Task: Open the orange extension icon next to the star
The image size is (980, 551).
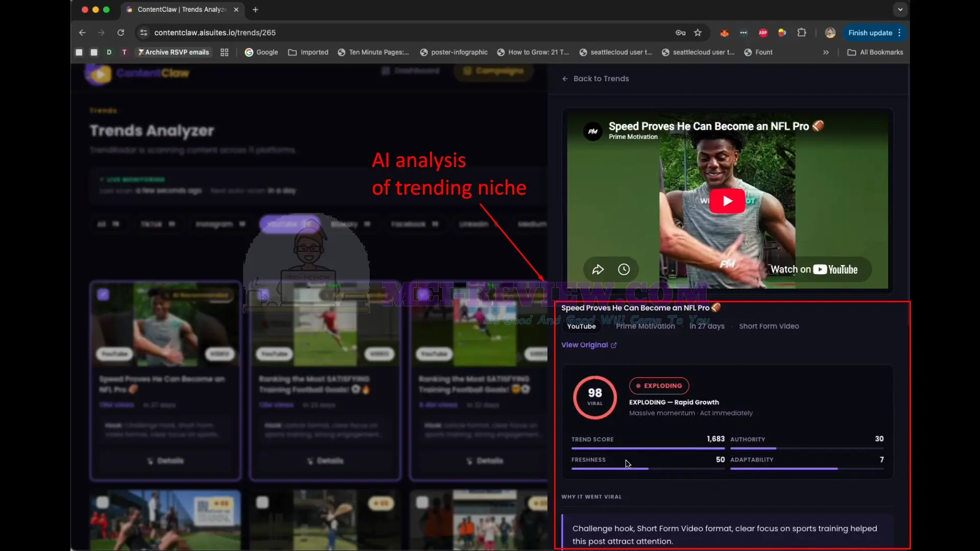Action: 724,33
